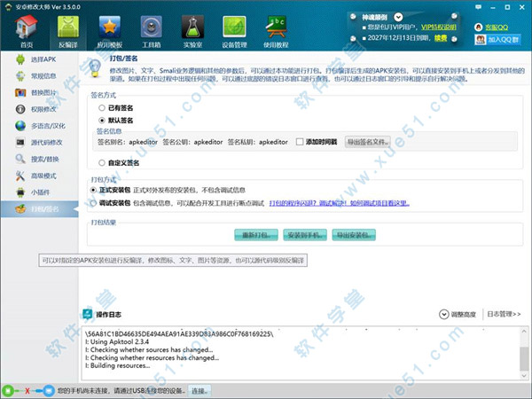Open the 工具箱 toolbox icon
The height and width of the screenshot is (399, 532).
click(152, 31)
